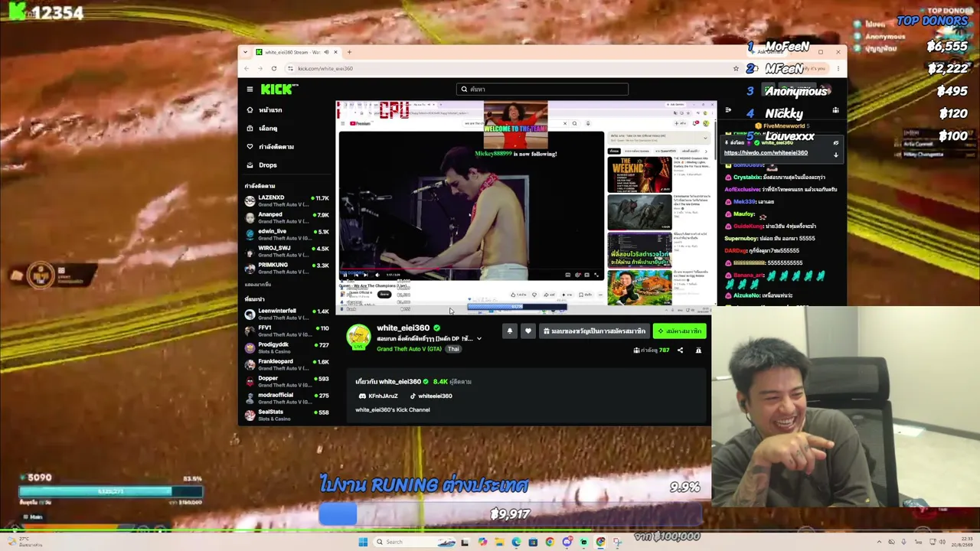This screenshot has height=551, width=980.
Task: Go to Kick home (หน้าแรก)
Action: tap(264, 110)
